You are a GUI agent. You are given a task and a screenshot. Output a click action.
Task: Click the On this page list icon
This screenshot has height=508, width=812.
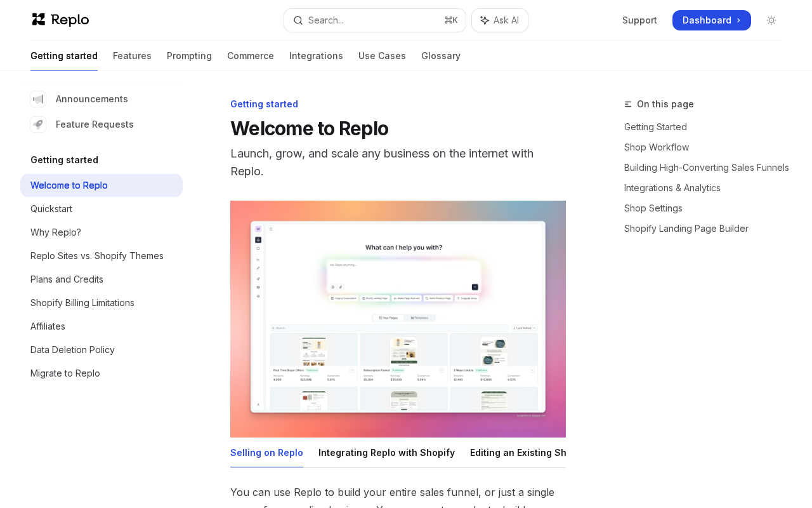628,104
